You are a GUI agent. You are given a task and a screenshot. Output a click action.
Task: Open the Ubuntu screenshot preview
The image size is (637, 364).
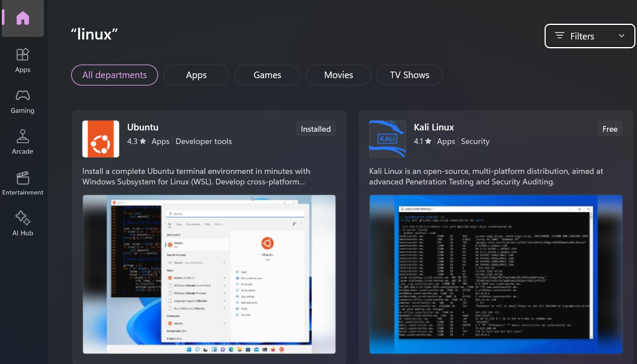point(209,274)
